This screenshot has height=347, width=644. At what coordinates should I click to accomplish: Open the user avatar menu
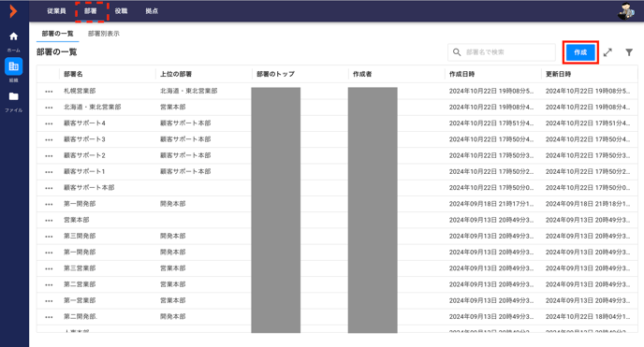(x=626, y=11)
